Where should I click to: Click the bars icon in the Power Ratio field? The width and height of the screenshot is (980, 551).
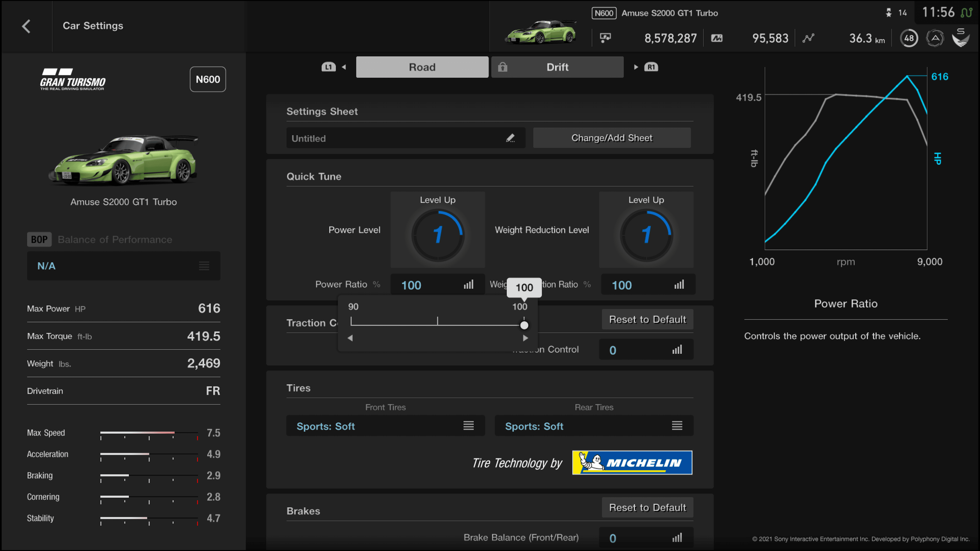(x=468, y=284)
